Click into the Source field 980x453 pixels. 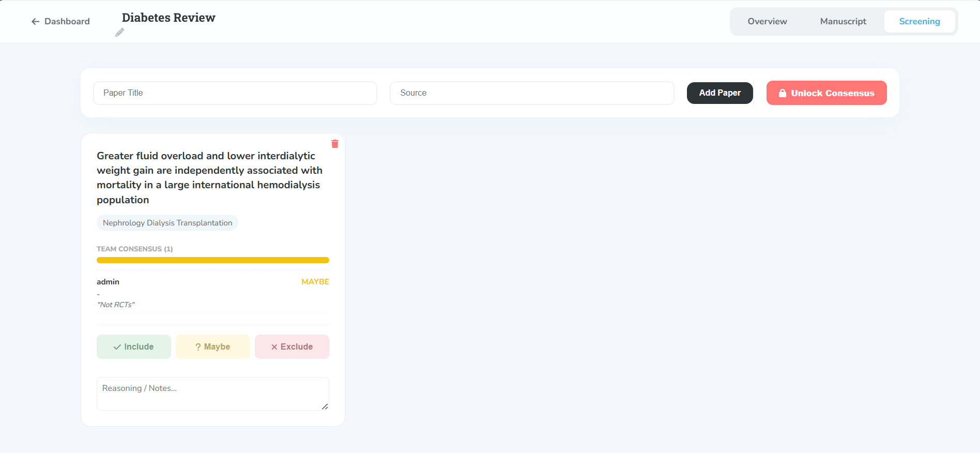coord(531,93)
